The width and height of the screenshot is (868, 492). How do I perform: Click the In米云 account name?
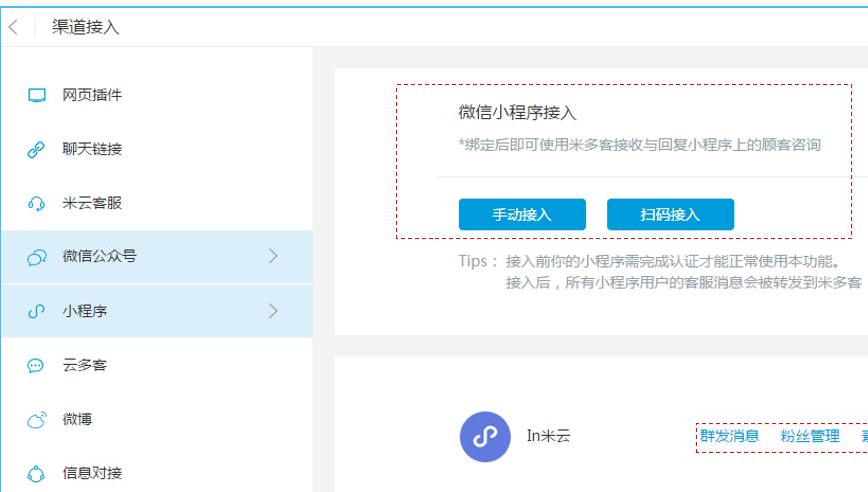point(548,436)
